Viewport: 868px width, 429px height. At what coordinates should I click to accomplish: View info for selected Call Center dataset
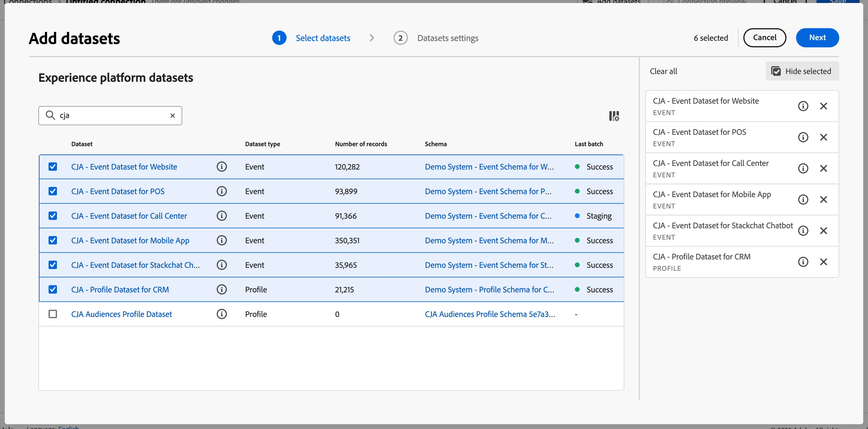coord(803,168)
